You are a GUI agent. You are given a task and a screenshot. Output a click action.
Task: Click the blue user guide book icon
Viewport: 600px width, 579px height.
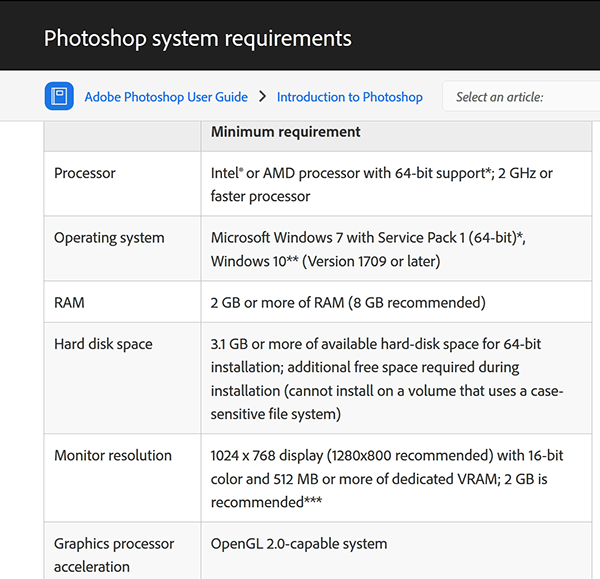pos(59,96)
